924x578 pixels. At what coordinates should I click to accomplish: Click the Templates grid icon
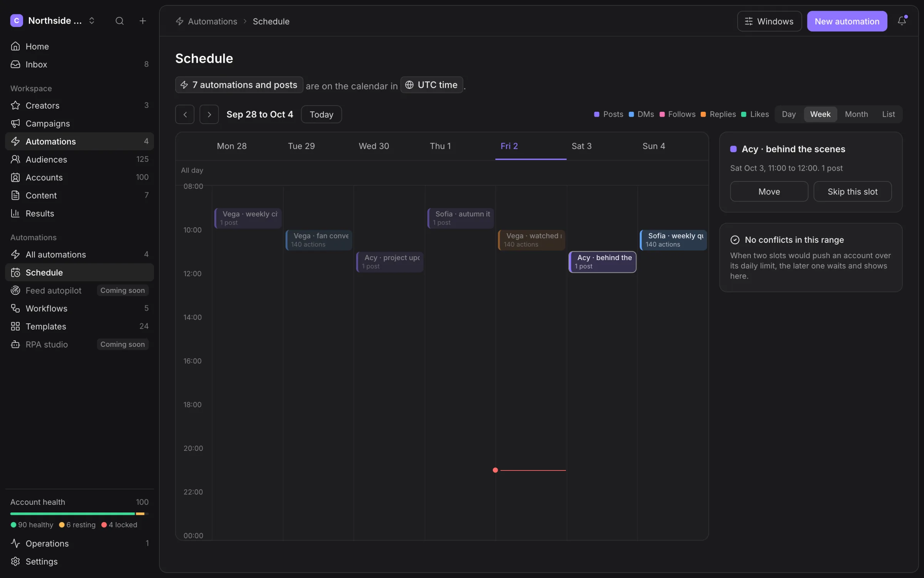point(15,326)
